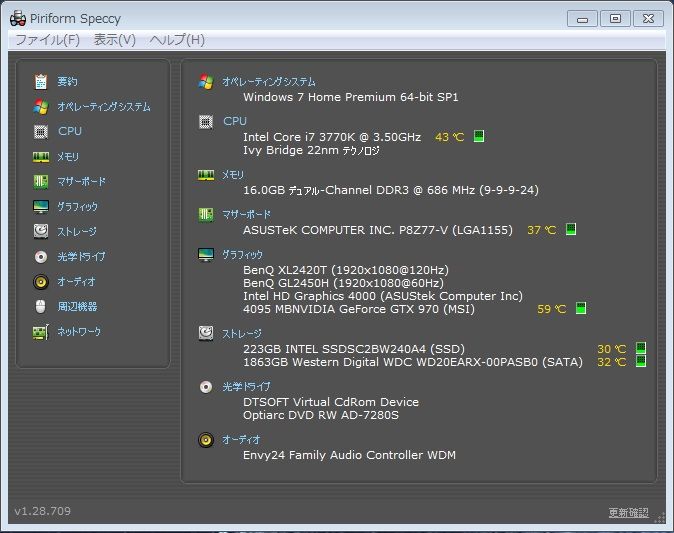Click Envy24 Family Audio Controller WDM text

pos(349,455)
